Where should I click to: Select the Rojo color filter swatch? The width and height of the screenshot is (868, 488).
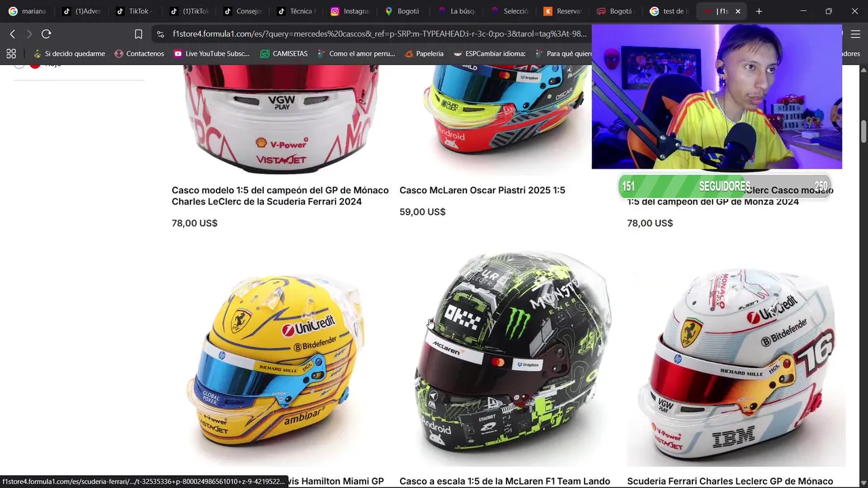coord(35,64)
